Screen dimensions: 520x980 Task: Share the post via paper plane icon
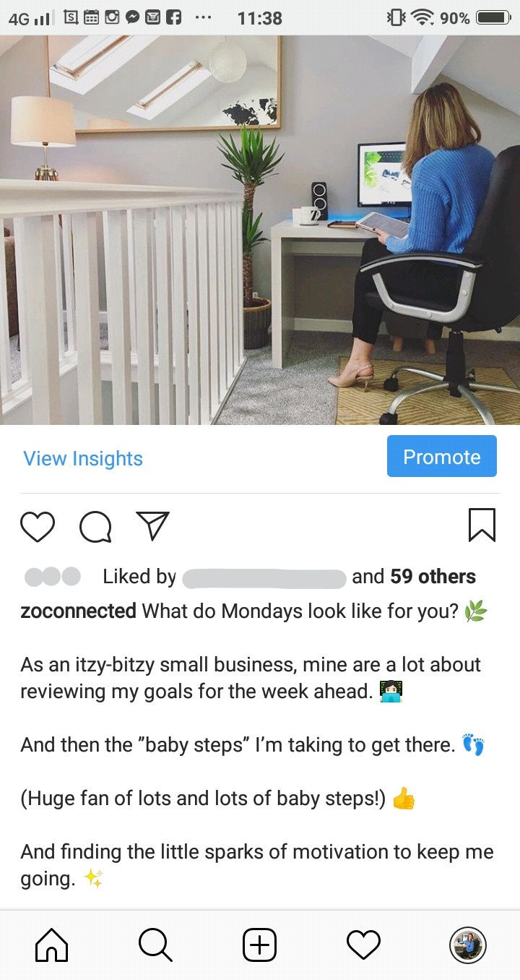coord(153,526)
